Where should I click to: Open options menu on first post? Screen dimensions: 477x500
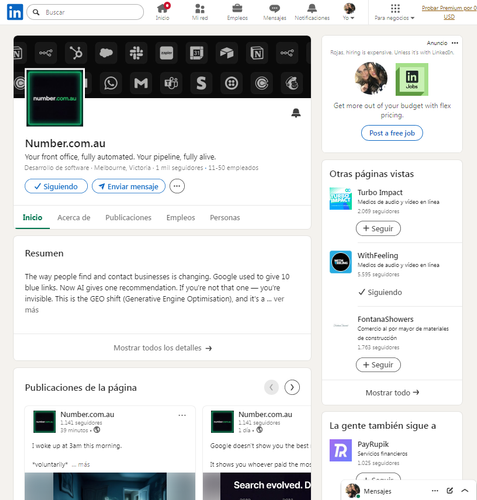pyautogui.click(x=182, y=415)
